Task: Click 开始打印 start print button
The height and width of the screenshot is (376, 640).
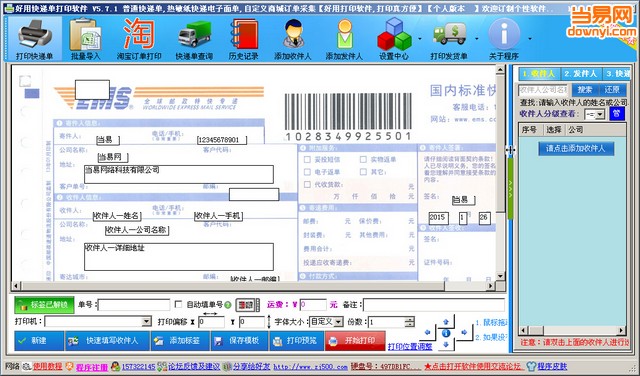Action: click(x=355, y=340)
